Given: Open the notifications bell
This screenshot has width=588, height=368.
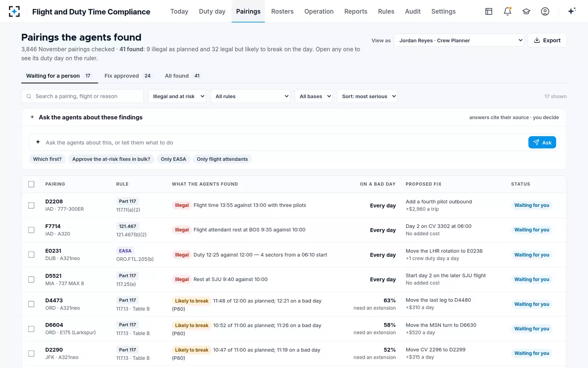Looking at the screenshot, I should 508,11.
